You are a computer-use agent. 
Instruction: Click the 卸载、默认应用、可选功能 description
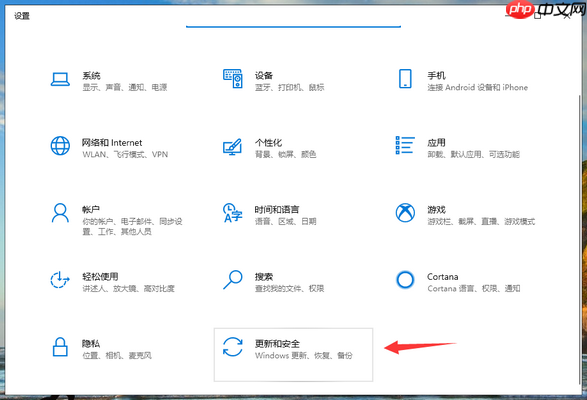(474, 154)
